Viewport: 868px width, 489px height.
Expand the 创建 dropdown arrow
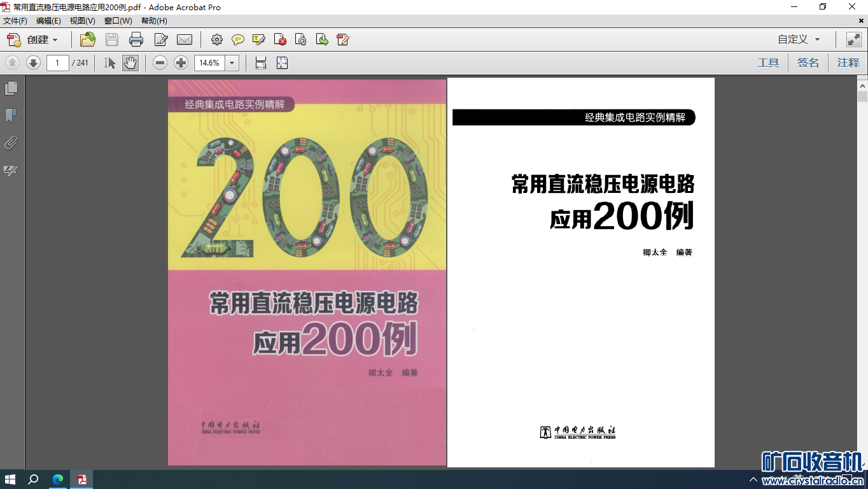coord(55,40)
